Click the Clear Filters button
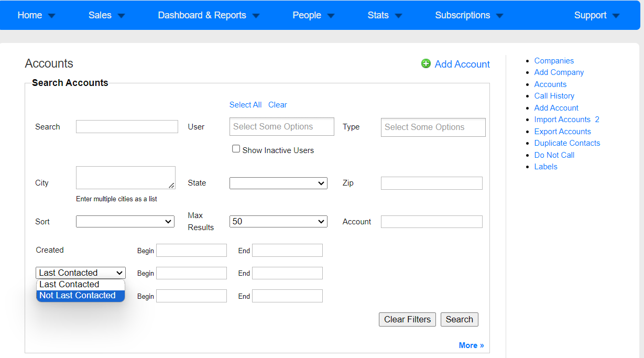This screenshot has width=644, height=358. point(407,319)
